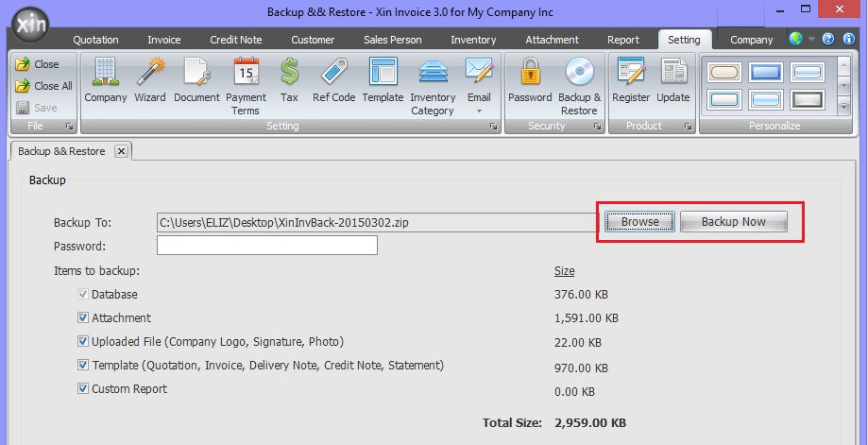Click the 2,959.00 KB total size
Screen dimensions: 868x445
[x=590, y=423]
